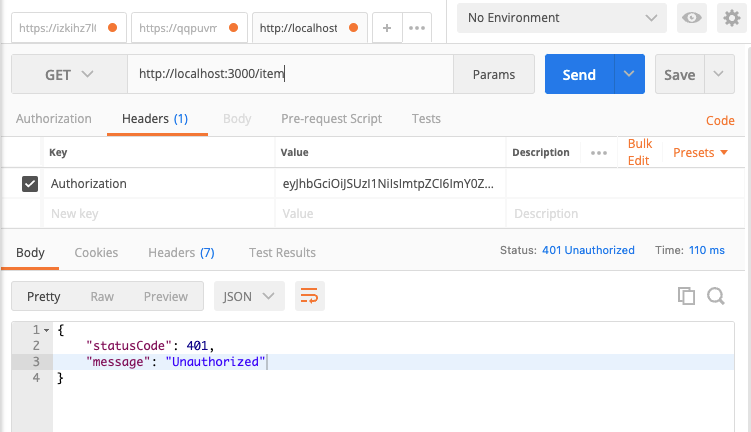
Task: Collapse JSON object fold arrow on line 1
Action: tap(46, 330)
